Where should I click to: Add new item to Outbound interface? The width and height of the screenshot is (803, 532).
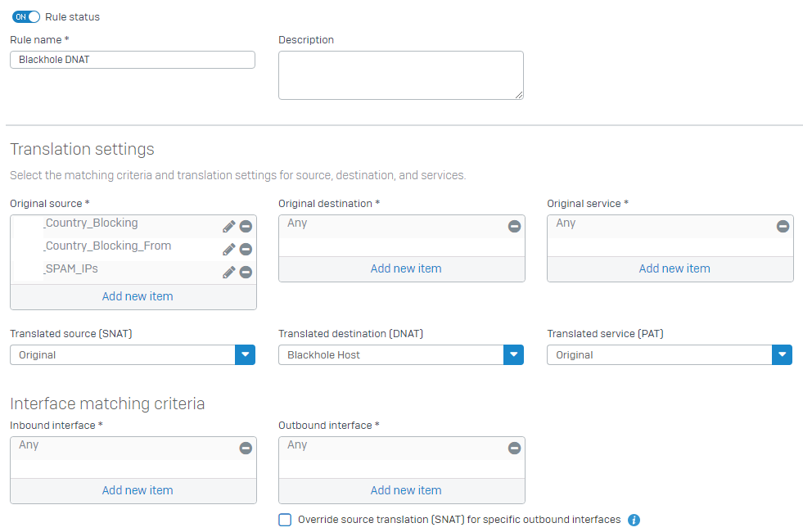[406, 490]
